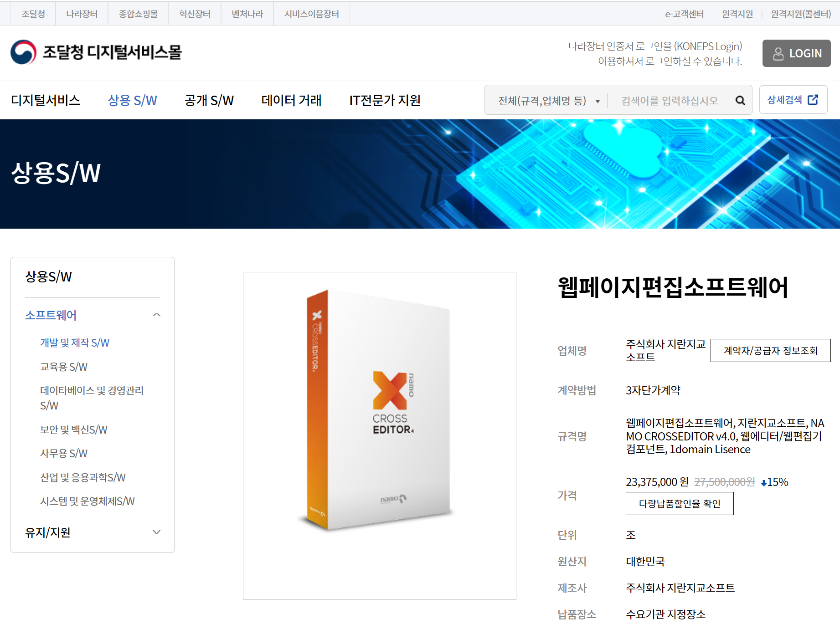Open the 디지털서비스 menu
Viewport: 840px width, 629px height.
46,100
